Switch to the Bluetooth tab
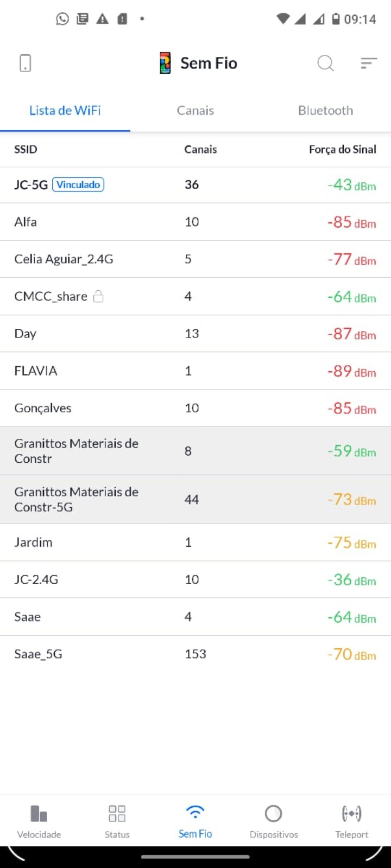Image resolution: width=391 pixels, height=868 pixels. coord(325,111)
